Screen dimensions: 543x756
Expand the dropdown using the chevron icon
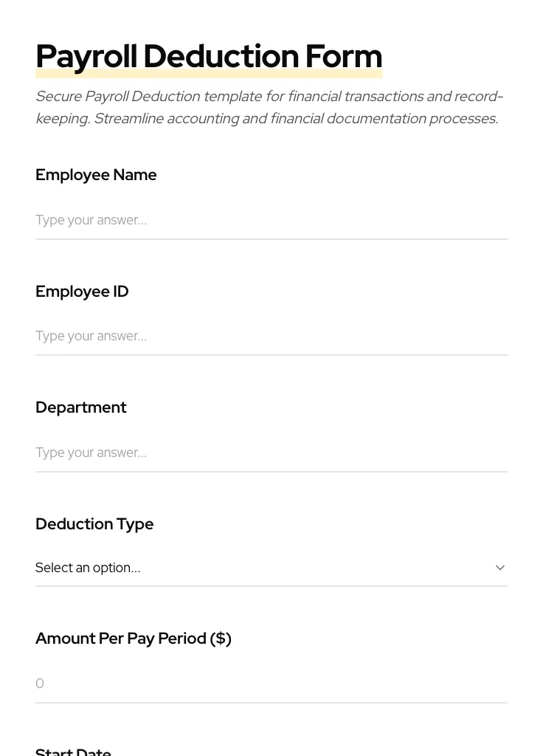click(499, 567)
